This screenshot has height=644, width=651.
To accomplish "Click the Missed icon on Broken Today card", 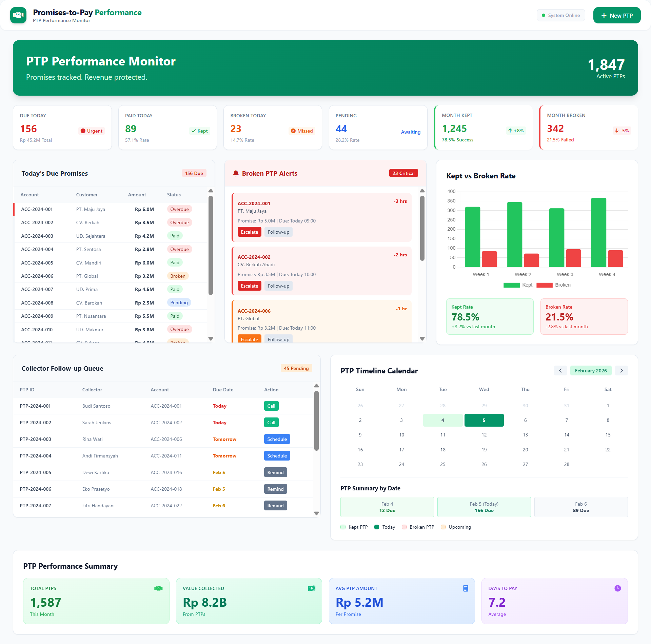I will pyautogui.click(x=293, y=131).
